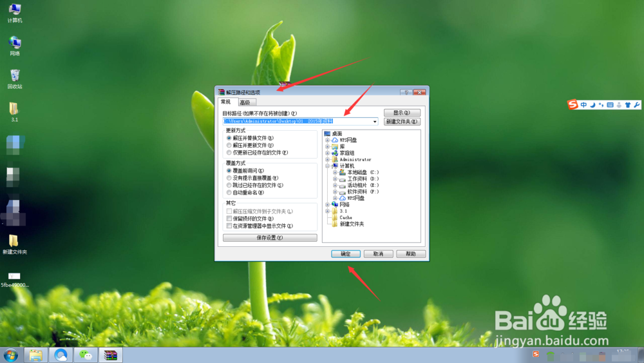Open the 计算机 desktop icon

15,13
